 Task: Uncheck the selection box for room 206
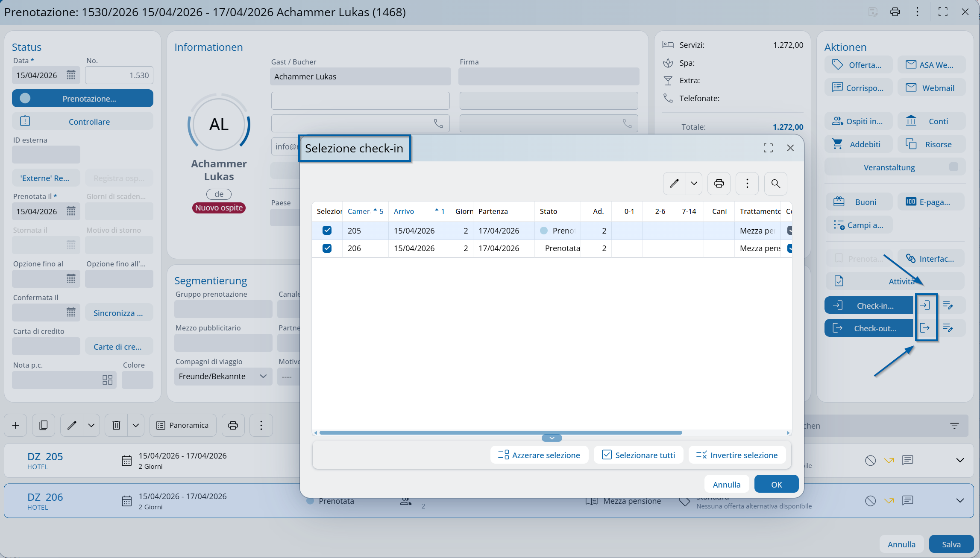[327, 248]
